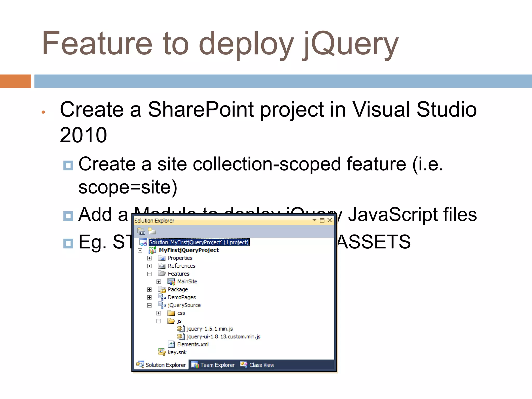
Task: Click the jquery-1.5.1.min.js script icon
Action: point(181,329)
